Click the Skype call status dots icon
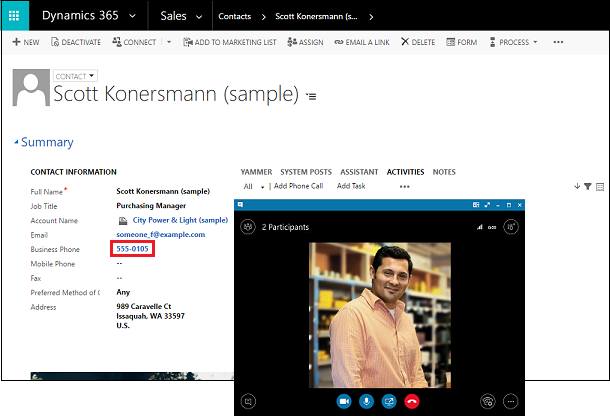The width and height of the screenshot is (610, 416). pos(492,228)
